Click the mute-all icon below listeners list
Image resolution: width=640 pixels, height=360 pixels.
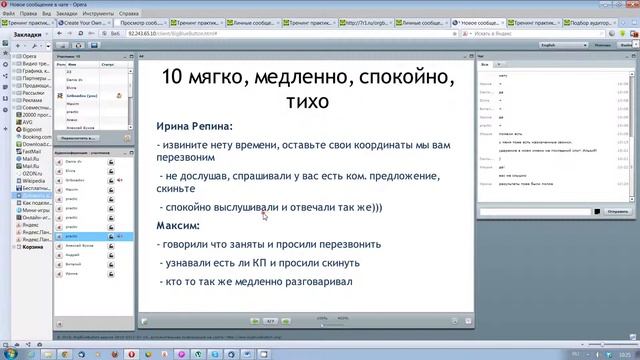pos(60,324)
